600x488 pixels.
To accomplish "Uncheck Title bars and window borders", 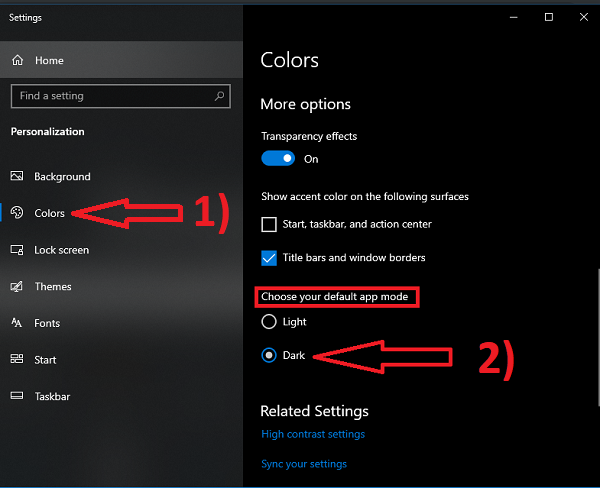I will coord(269,258).
